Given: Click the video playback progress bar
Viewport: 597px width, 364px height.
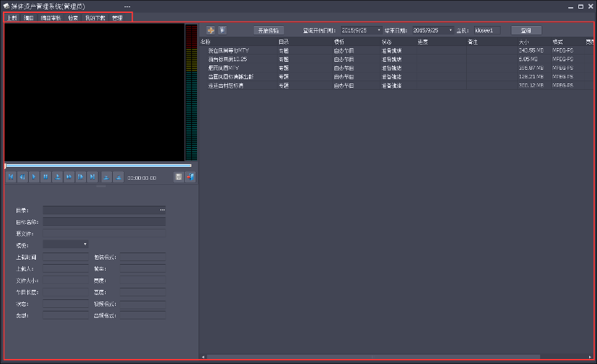Looking at the screenshot, I should pos(98,165).
